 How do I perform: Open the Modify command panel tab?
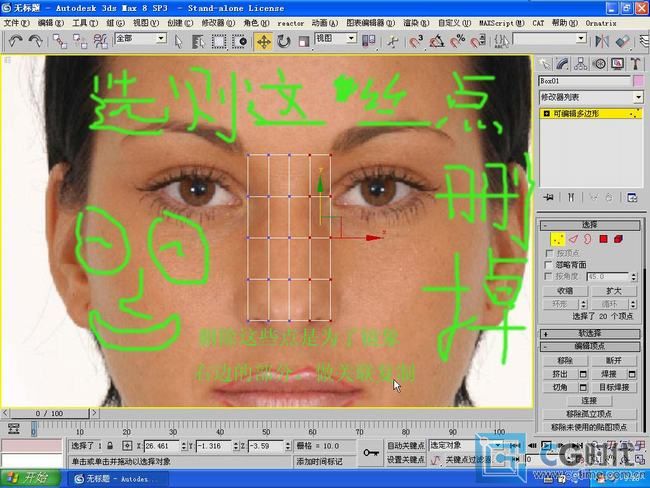(562, 64)
